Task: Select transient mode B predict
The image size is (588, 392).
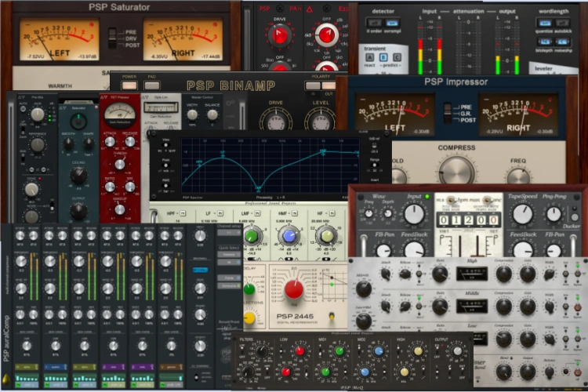Action: coord(383,57)
